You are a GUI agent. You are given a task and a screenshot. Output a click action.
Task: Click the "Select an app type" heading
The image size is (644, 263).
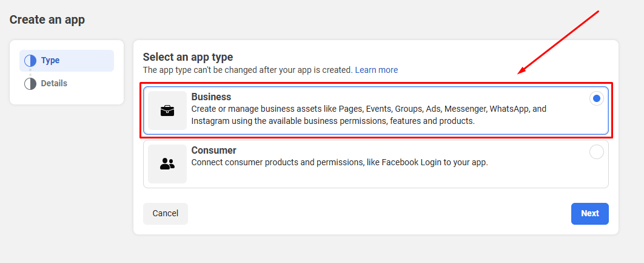point(188,57)
